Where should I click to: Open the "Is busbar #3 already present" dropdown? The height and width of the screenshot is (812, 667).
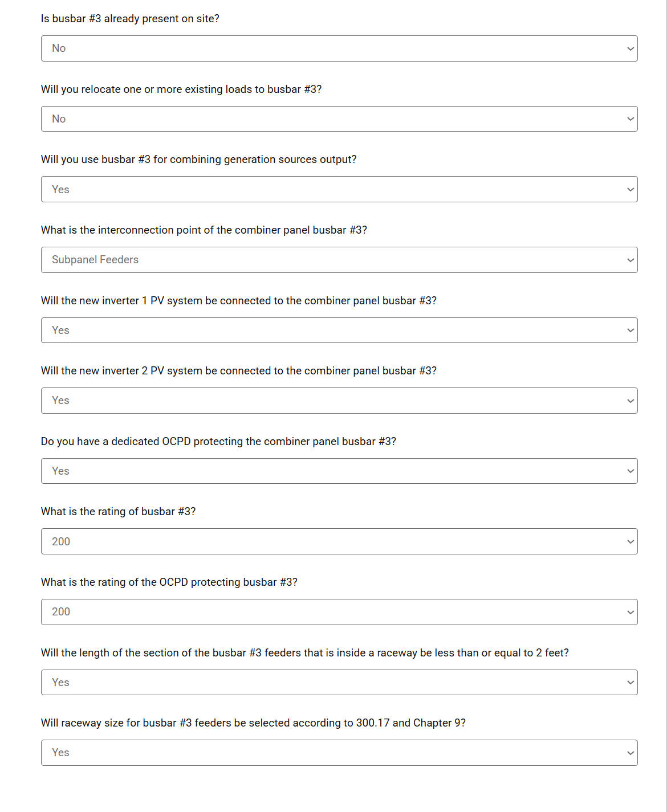339,48
